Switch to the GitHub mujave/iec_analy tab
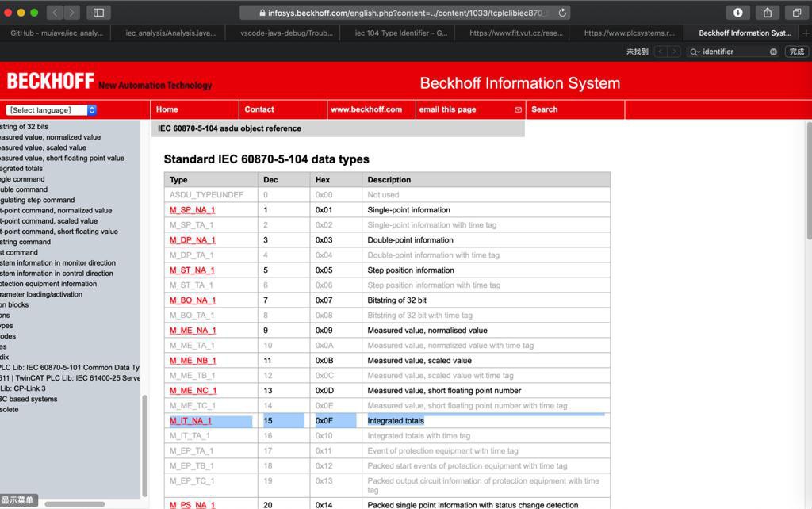This screenshot has height=509, width=812. pos(57,33)
